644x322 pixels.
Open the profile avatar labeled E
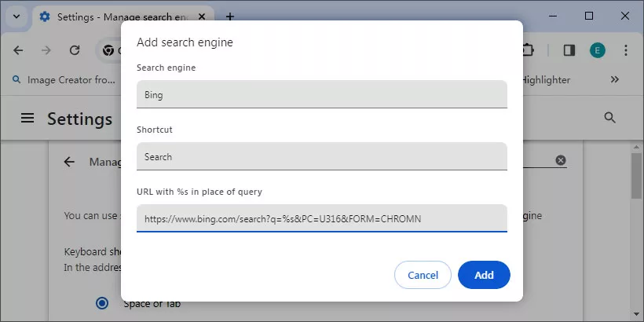[x=598, y=50]
